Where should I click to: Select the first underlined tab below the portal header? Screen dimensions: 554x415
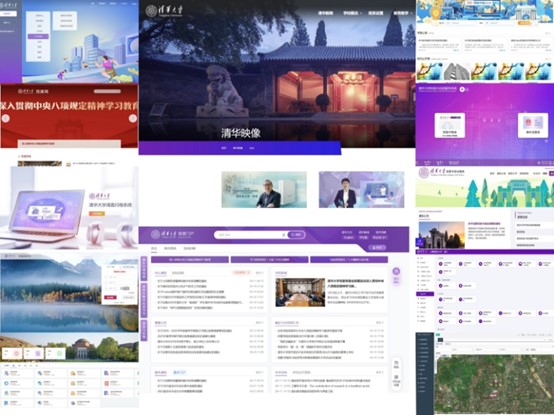(x=154, y=249)
